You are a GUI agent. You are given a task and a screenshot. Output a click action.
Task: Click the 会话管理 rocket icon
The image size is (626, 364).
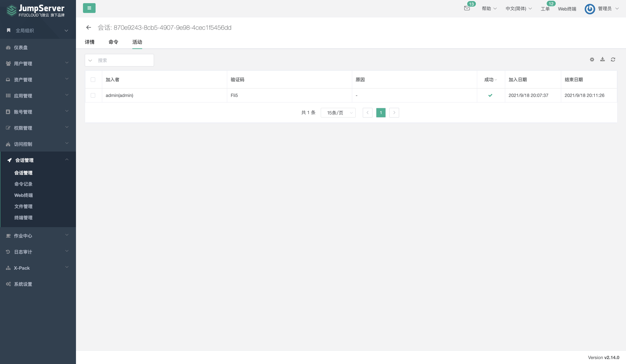pos(9,160)
